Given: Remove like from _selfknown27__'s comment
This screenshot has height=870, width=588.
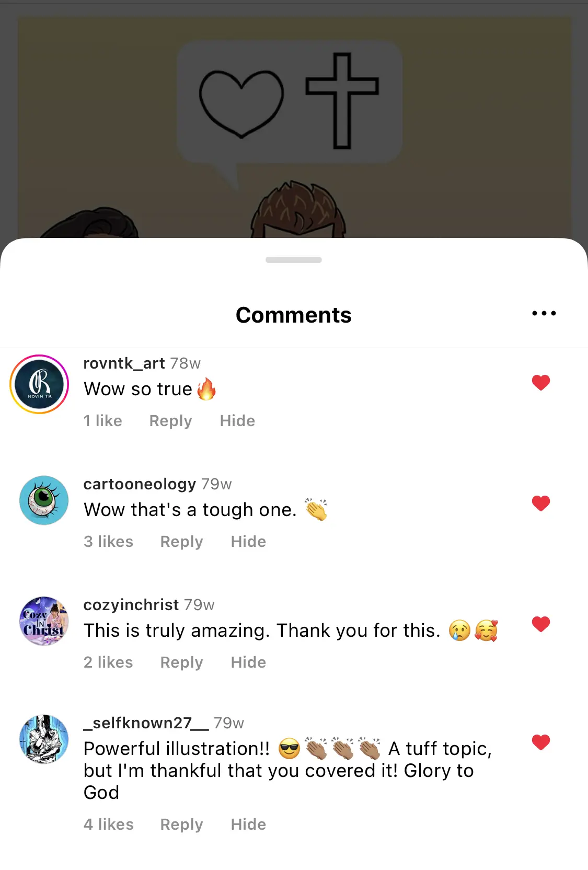Looking at the screenshot, I should click(x=541, y=742).
